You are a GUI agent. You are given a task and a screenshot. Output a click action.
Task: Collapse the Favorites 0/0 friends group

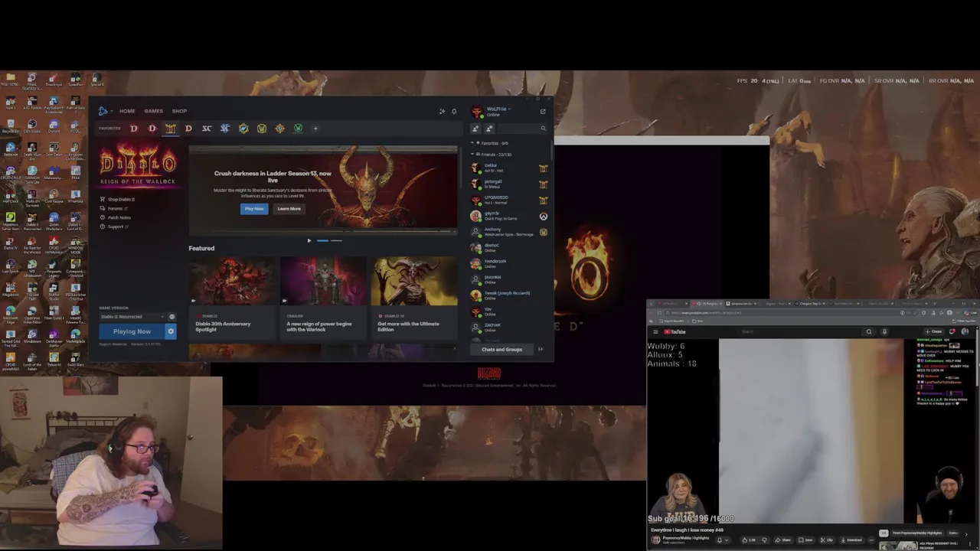472,143
